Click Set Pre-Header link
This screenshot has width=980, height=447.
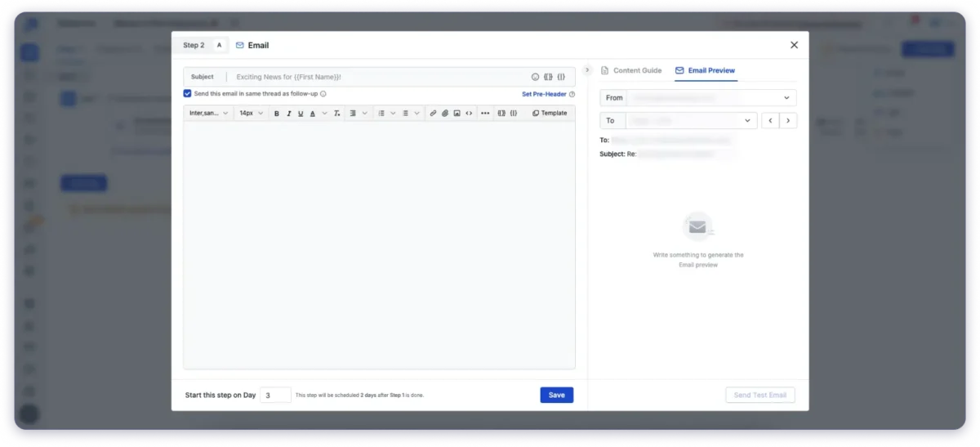[x=544, y=94]
